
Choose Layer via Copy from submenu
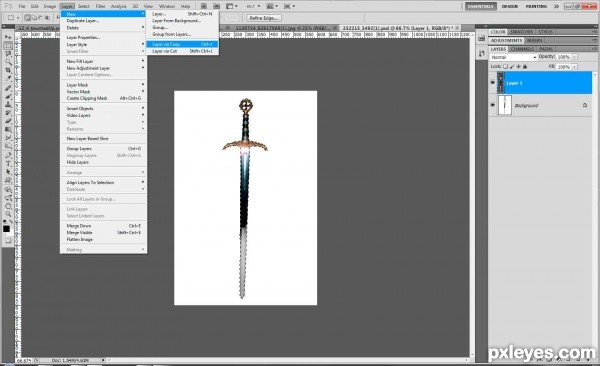coord(182,44)
